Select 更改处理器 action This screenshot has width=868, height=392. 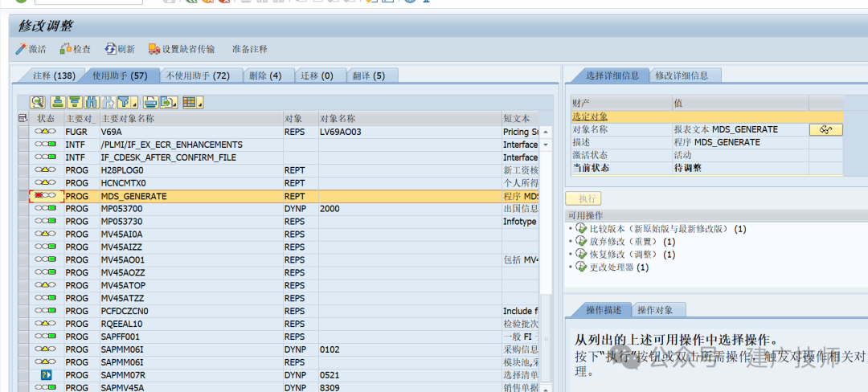[612, 267]
